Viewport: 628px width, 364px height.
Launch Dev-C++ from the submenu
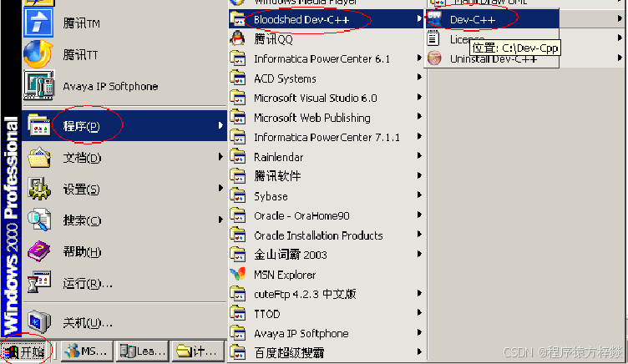[x=492, y=19]
